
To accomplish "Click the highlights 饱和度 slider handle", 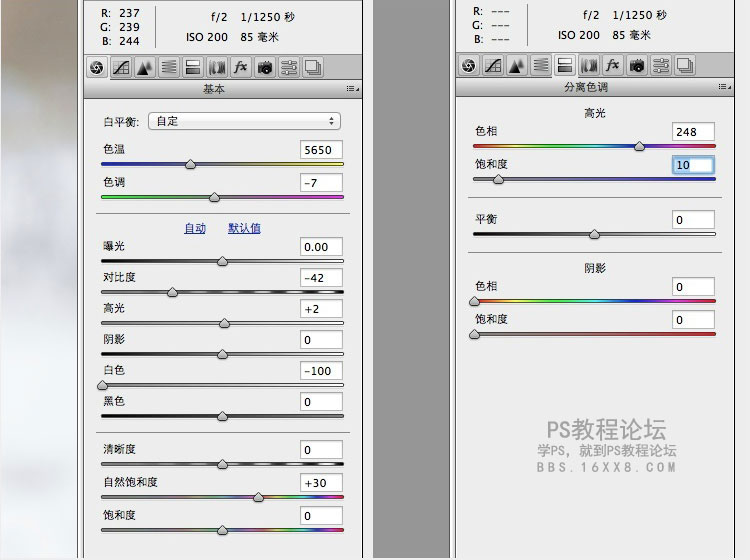I will coord(498,179).
